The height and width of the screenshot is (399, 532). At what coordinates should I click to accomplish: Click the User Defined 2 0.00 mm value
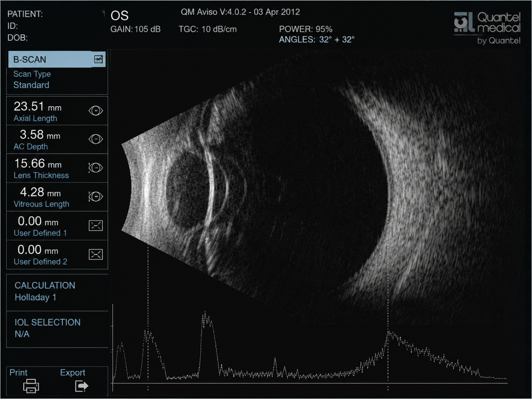point(38,250)
